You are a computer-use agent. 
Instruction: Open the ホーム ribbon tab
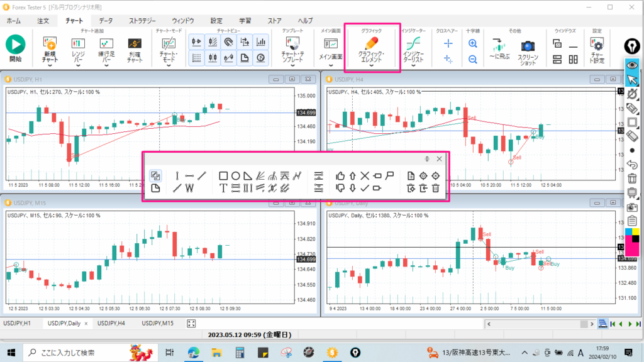14,21
